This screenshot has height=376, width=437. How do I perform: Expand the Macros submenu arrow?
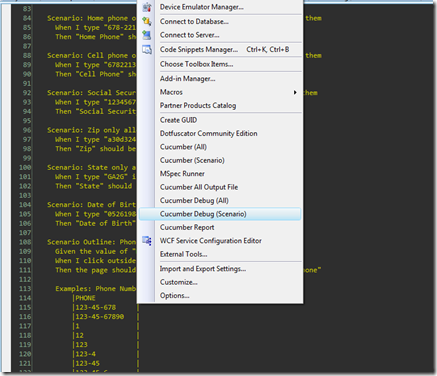click(x=295, y=92)
